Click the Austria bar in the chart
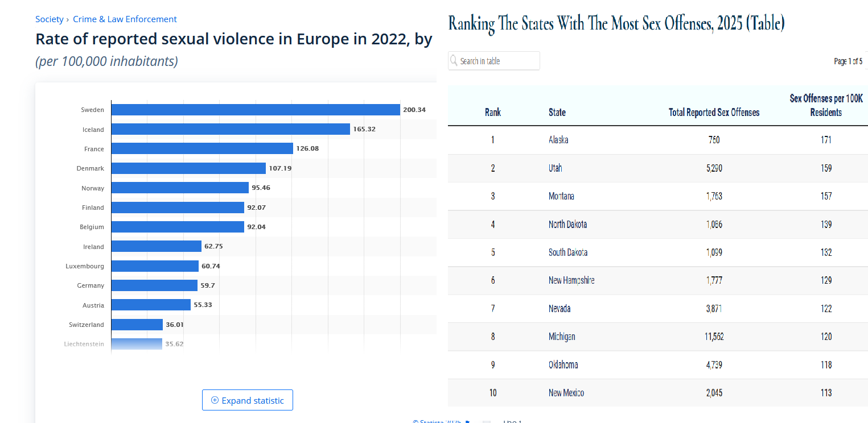868x423 pixels. pyautogui.click(x=151, y=305)
